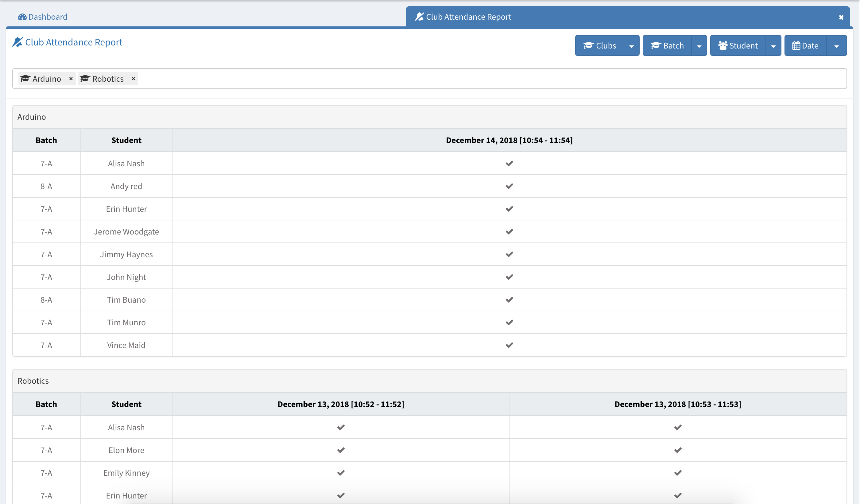Click the Dashboard gauge icon

(22, 17)
